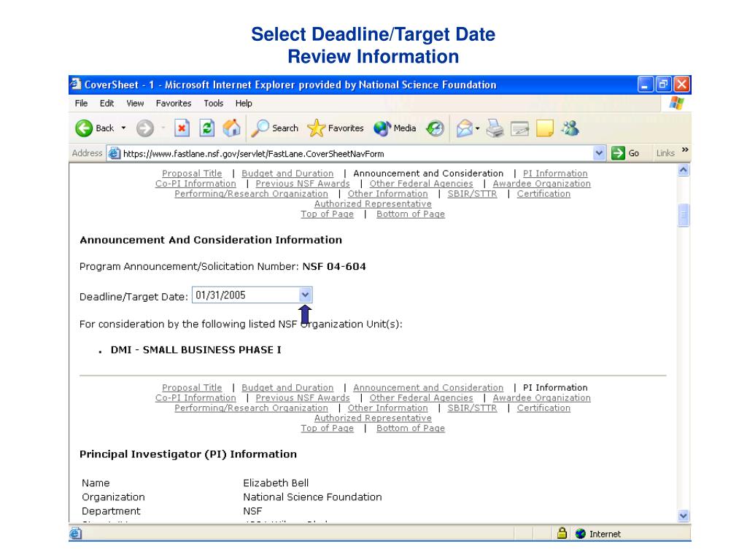The image size is (747, 560).
Task: Click top PI Information link
Action: 555,174
